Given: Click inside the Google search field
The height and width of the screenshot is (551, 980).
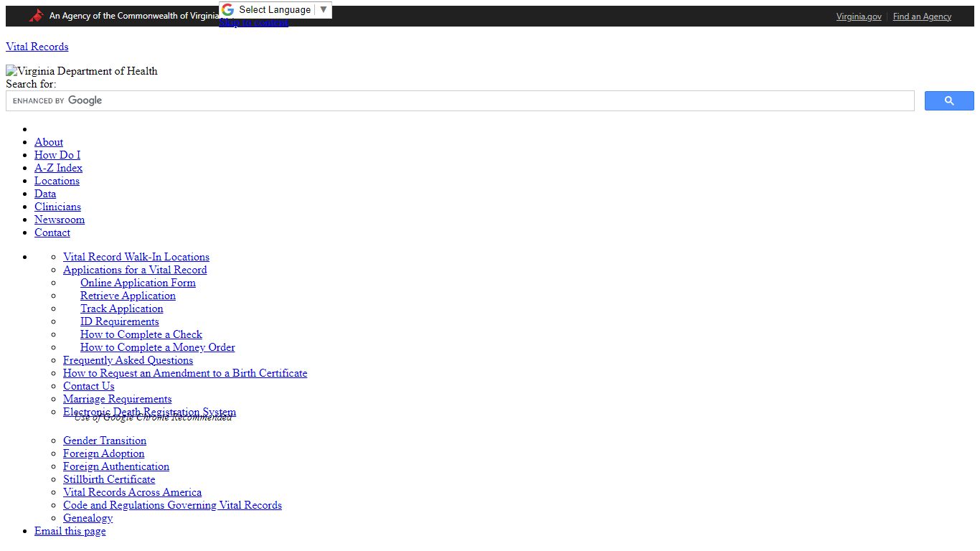Looking at the screenshot, I should (460, 101).
